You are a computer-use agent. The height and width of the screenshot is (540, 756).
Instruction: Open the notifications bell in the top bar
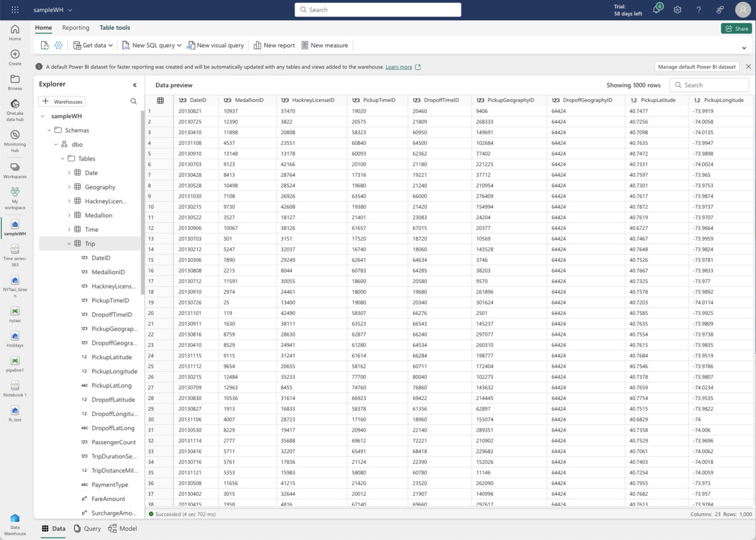click(x=657, y=9)
